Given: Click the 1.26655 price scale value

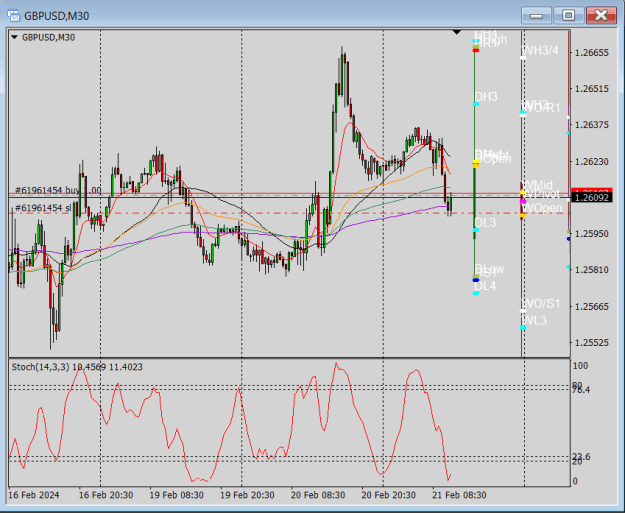Looking at the screenshot, I should pos(592,53).
